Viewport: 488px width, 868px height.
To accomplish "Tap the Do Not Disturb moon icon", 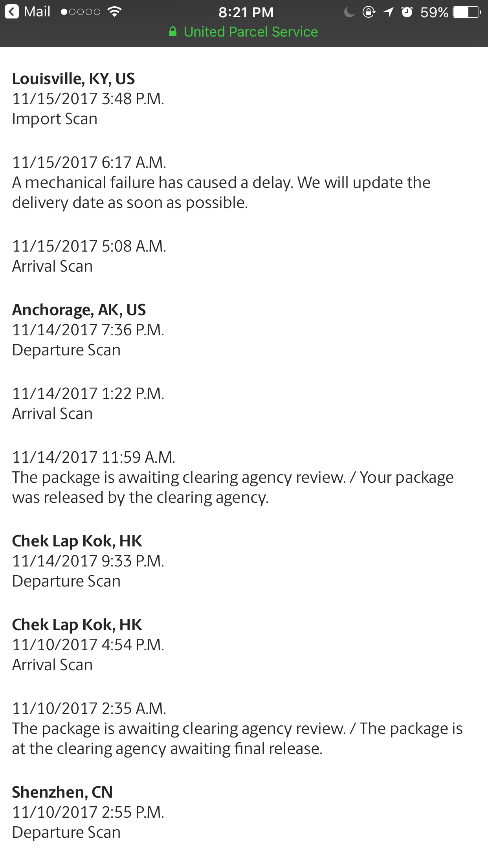I will (x=349, y=12).
